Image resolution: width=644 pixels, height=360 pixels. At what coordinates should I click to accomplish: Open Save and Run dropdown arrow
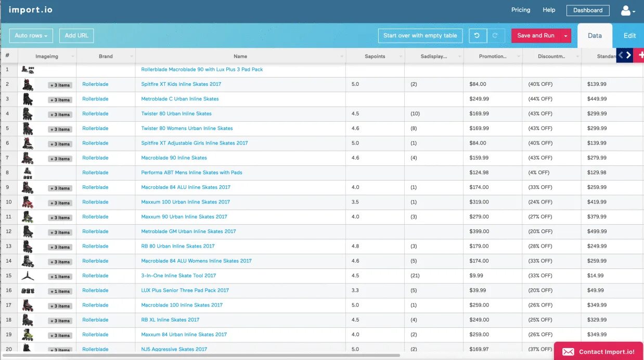click(x=566, y=35)
